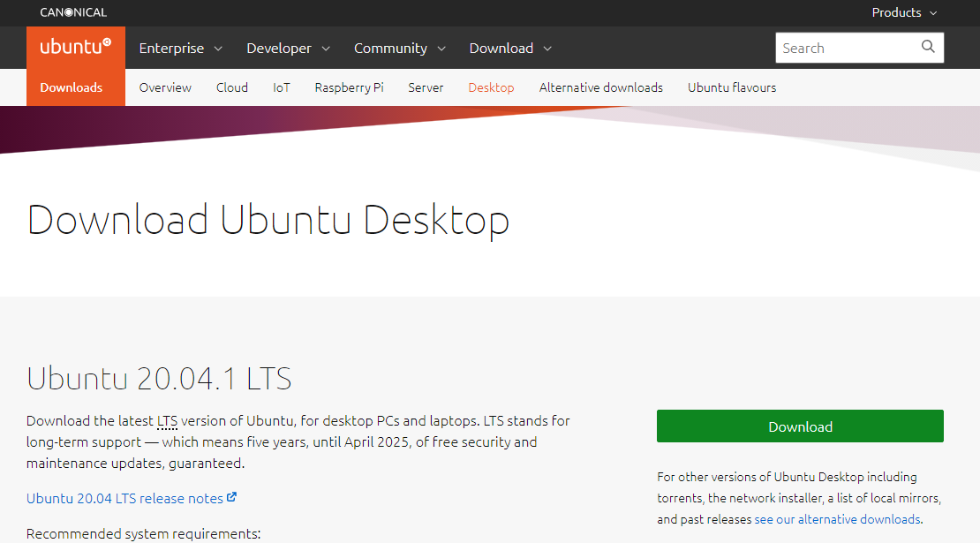Follow the 'see our alternative downloads' link
This screenshot has width=980, height=543.
click(x=838, y=519)
